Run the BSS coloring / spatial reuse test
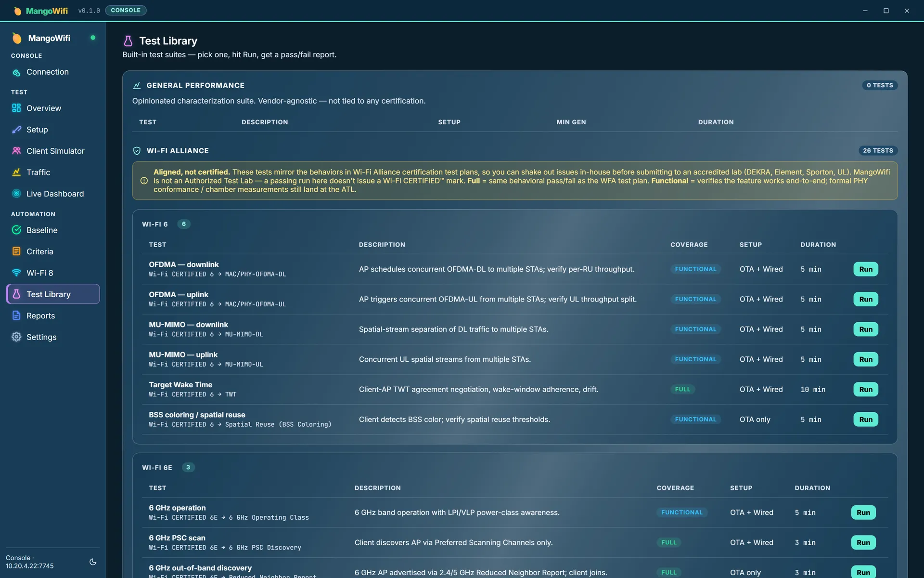The height and width of the screenshot is (578, 924). pyautogui.click(x=866, y=420)
